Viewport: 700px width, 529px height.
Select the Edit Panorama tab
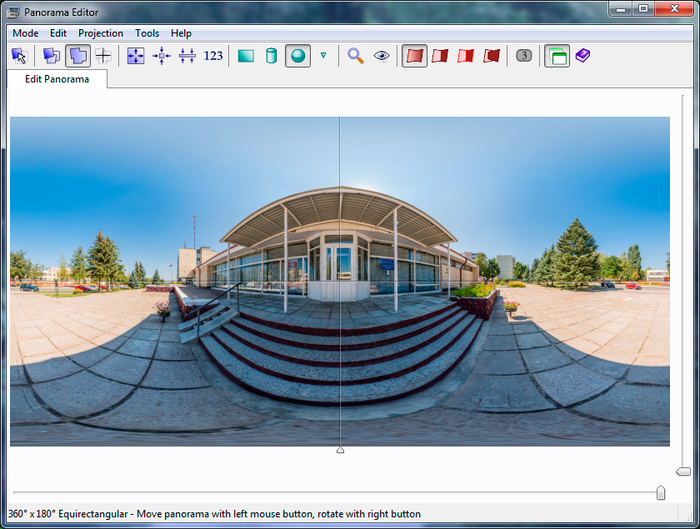pyautogui.click(x=57, y=79)
